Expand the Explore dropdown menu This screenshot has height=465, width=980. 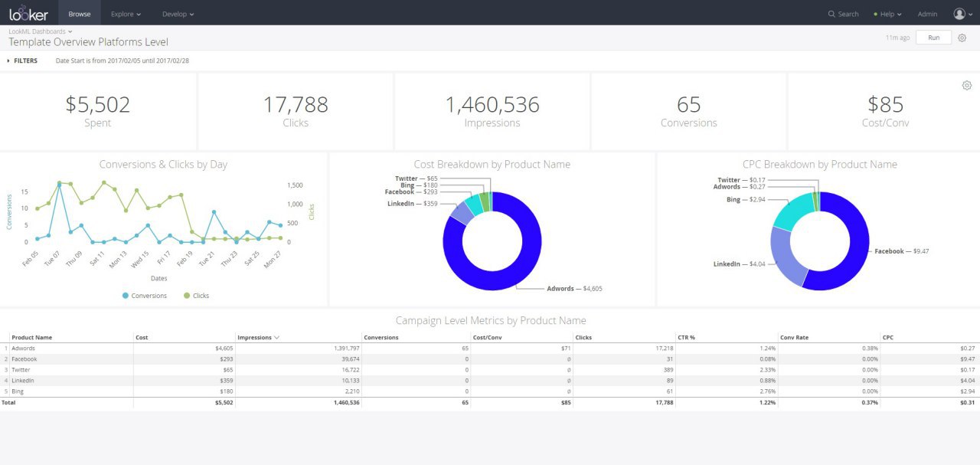pyautogui.click(x=126, y=14)
